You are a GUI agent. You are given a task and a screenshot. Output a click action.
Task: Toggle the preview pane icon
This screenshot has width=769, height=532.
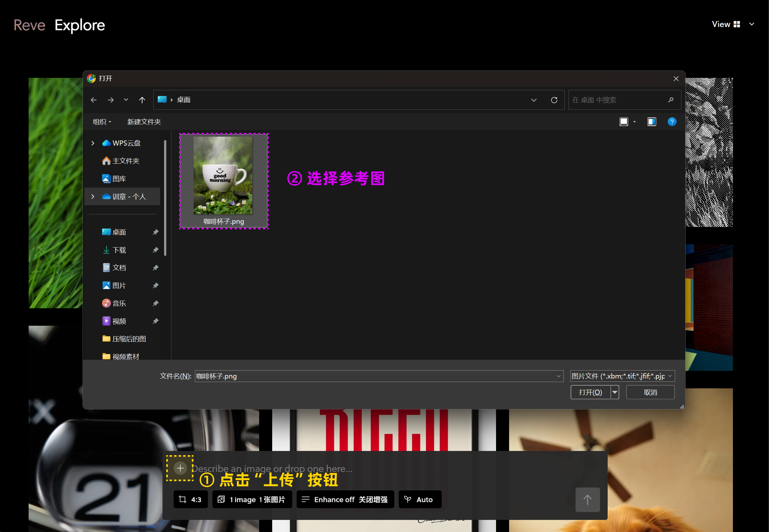coord(652,122)
